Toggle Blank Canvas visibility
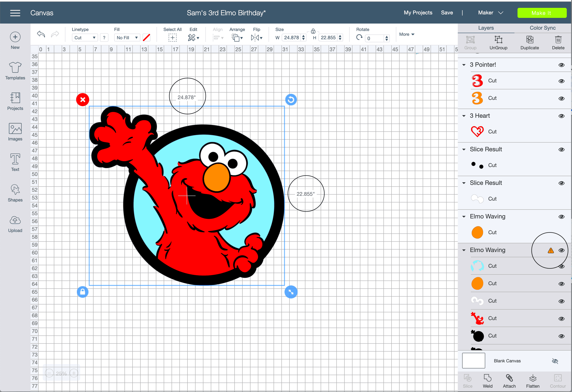The image size is (572, 392). pos(555,361)
